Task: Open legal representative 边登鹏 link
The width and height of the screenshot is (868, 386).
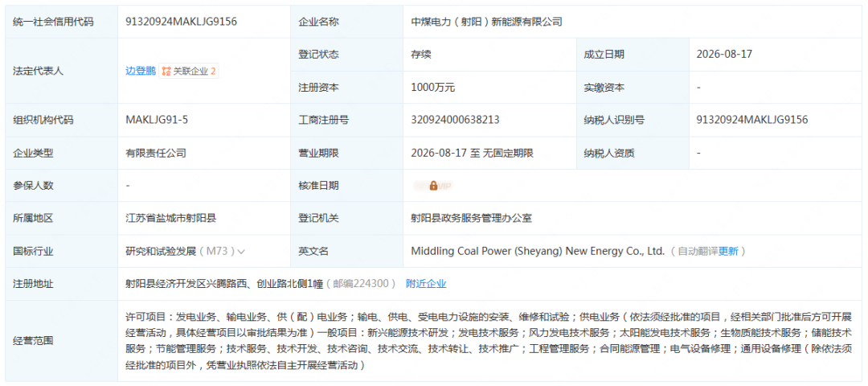Action: coord(141,71)
